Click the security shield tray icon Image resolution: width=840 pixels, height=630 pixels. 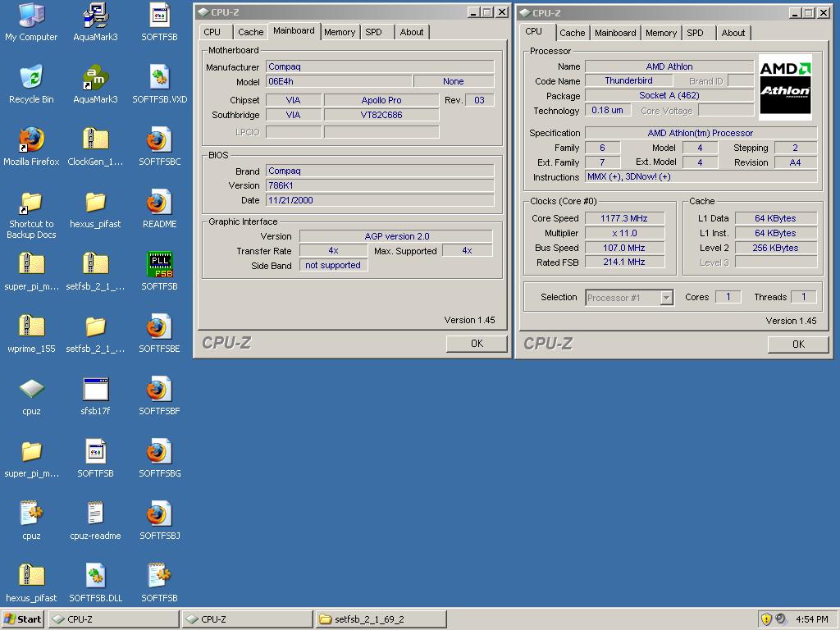pos(766,619)
